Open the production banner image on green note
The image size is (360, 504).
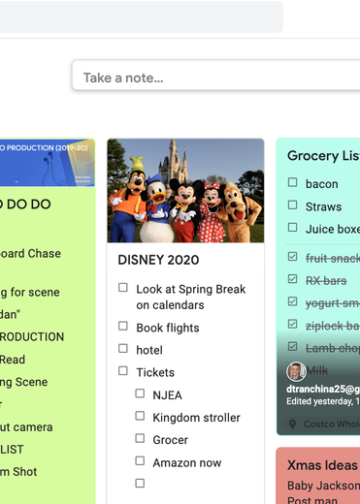coord(47,162)
